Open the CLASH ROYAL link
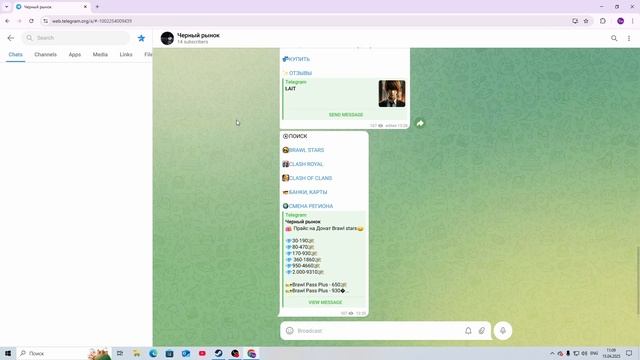The image size is (640, 360). pyautogui.click(x=306, y=164)
